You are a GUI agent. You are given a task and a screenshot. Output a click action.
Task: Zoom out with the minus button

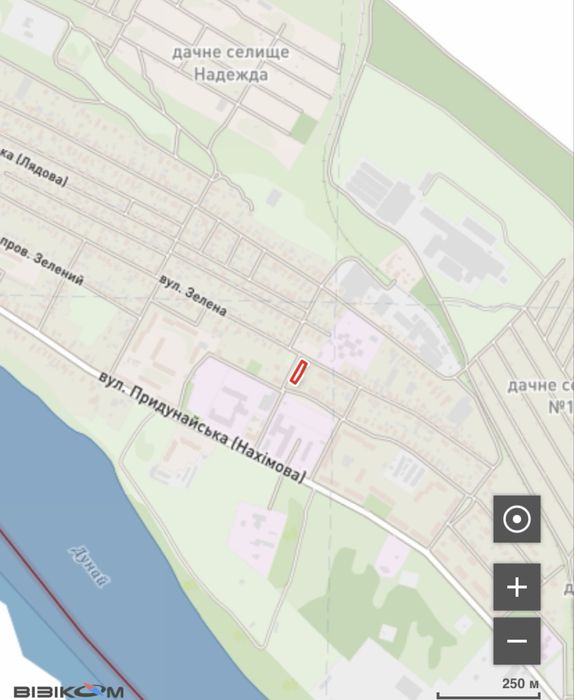(x=517, y=641)
